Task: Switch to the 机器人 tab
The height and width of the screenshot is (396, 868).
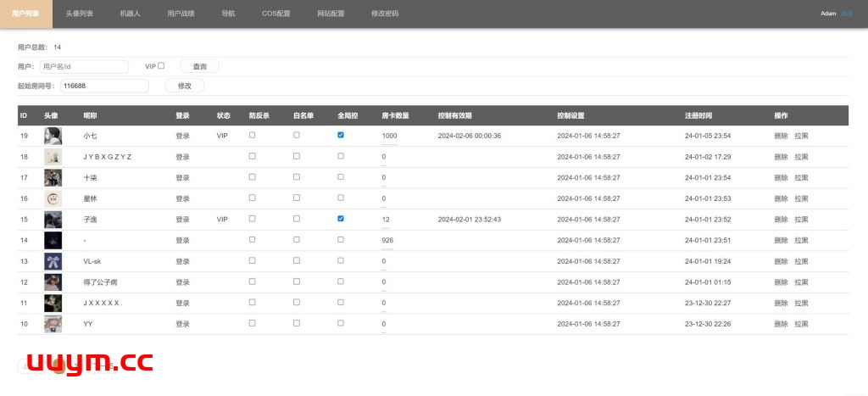Action: point(130,14)
